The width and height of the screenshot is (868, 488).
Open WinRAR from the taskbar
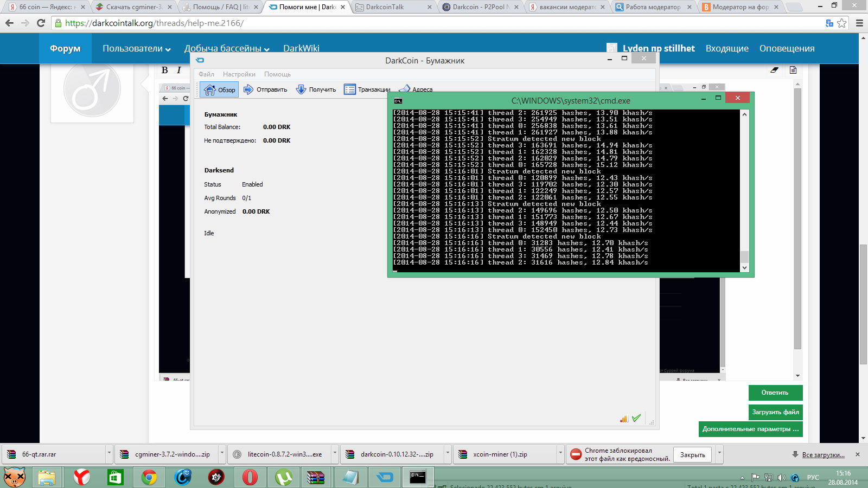[315, 477]
